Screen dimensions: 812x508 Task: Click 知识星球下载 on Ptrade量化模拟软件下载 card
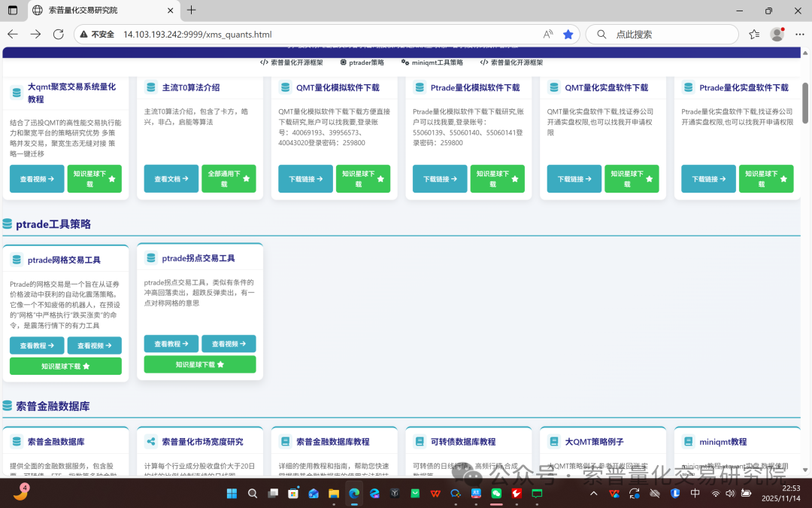pyautogui.click(x=497, y=179)
